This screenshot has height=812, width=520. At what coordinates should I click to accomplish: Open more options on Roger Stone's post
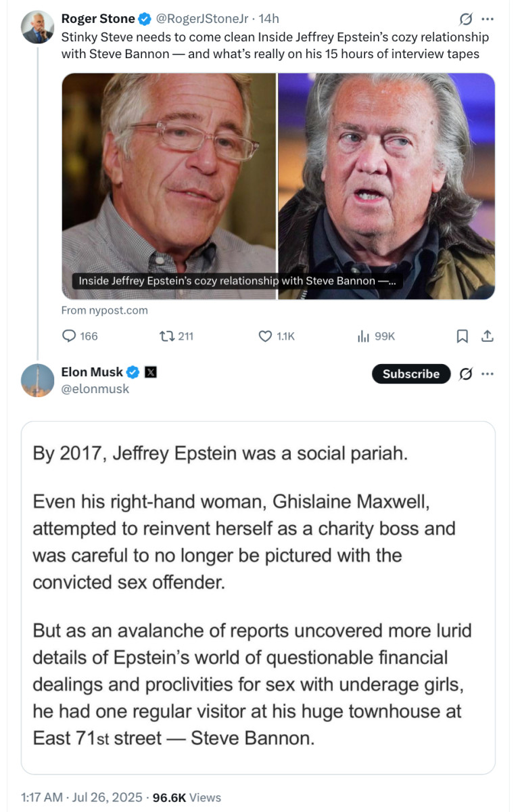click(488, 19)
